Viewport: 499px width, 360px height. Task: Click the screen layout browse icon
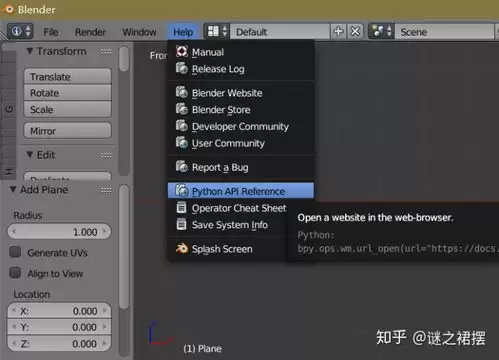[x=216, y=31]
